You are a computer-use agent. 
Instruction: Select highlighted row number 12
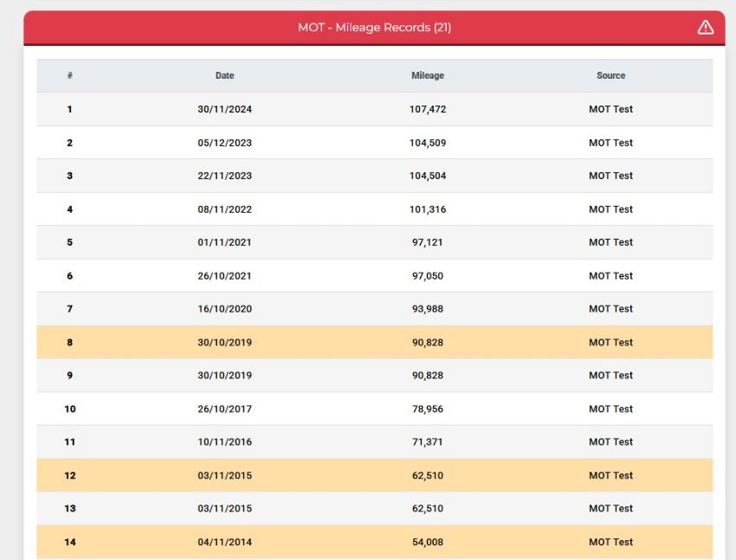tap(69, 475)
